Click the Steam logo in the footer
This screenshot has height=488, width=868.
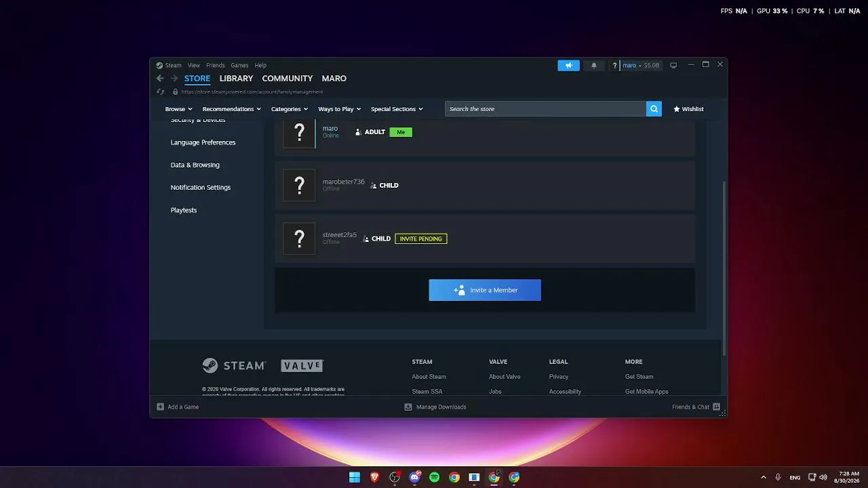(x=234, y=365)
